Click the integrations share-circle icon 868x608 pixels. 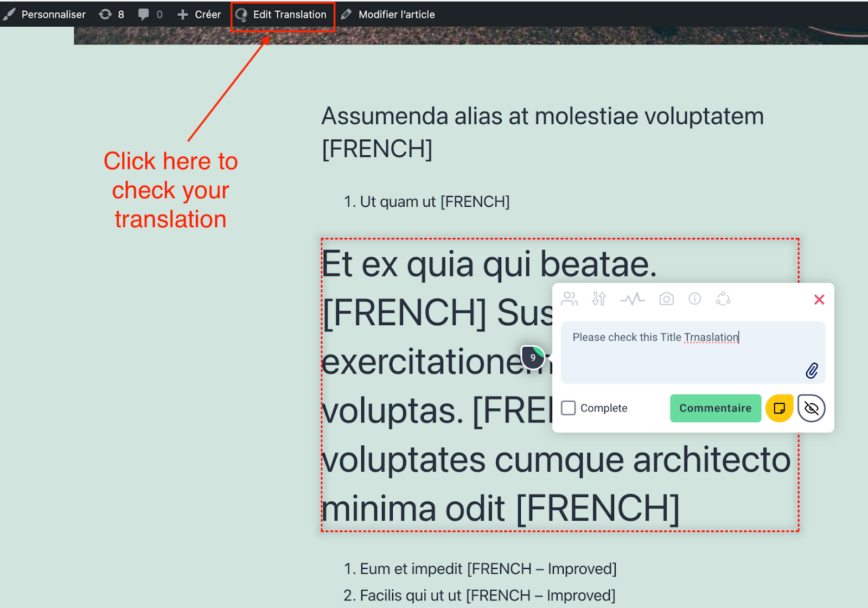(723, 299)
